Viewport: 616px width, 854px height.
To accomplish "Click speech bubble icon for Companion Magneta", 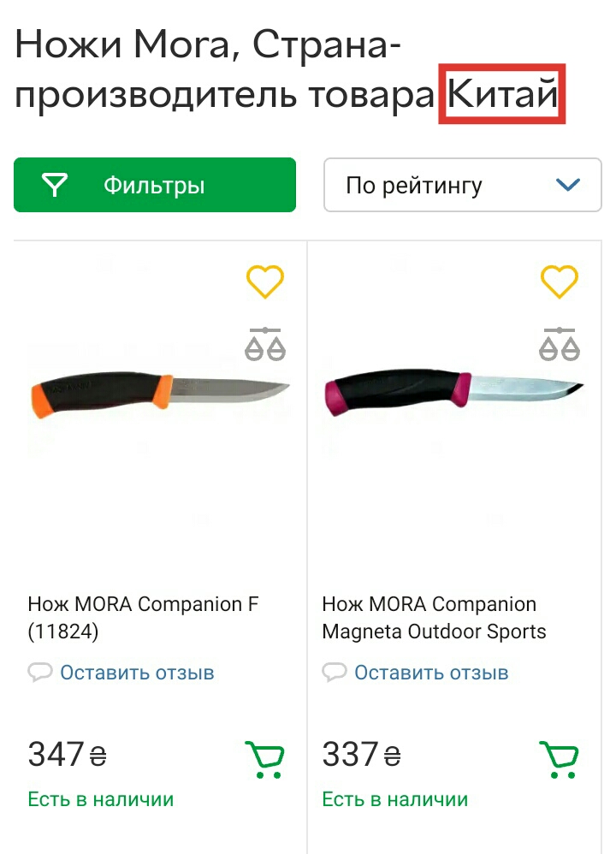I will (335, 673).
